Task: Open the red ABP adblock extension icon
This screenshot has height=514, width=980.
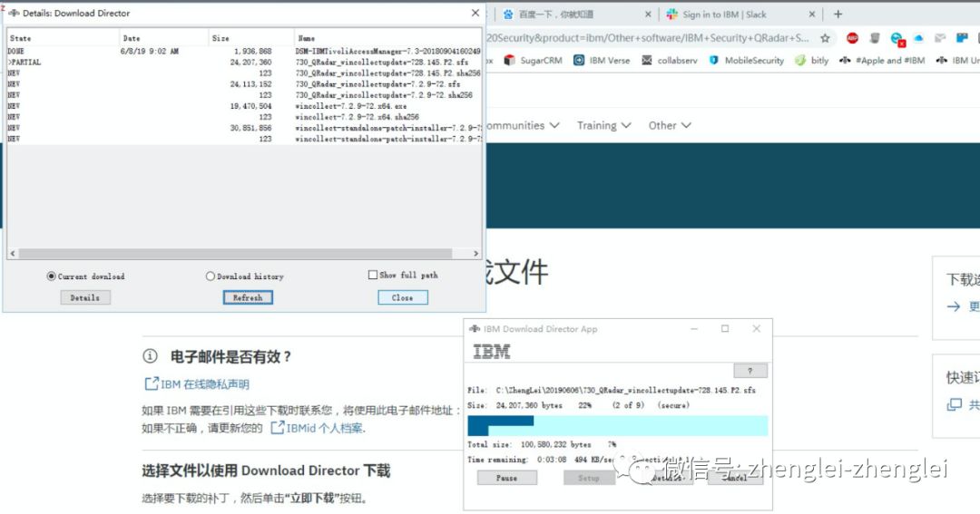Action: (852, 38)
